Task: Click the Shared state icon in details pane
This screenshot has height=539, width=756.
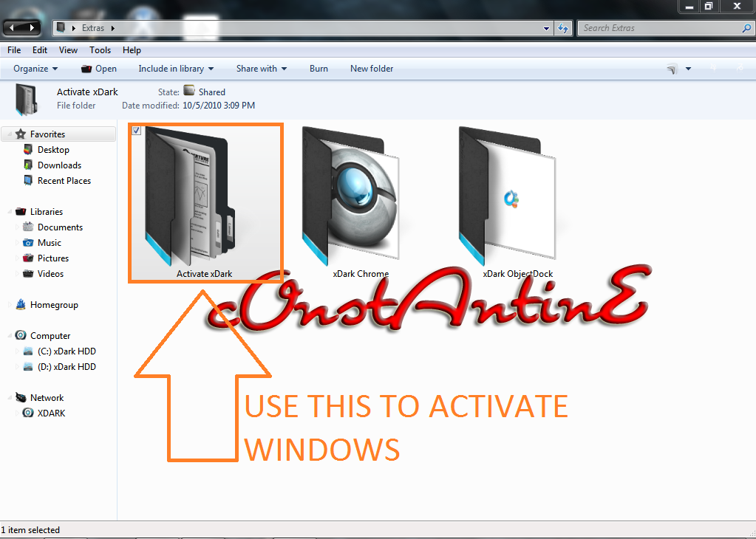Action: (x=189, y=91)
